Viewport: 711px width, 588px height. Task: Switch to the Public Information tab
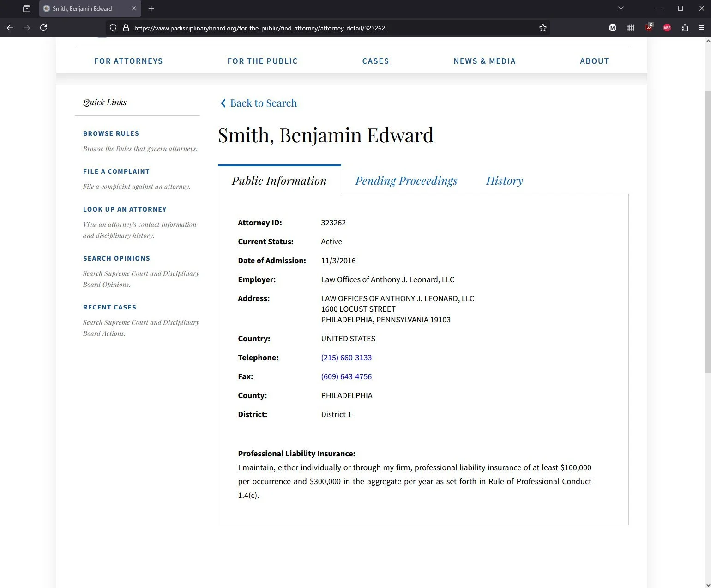279,180
